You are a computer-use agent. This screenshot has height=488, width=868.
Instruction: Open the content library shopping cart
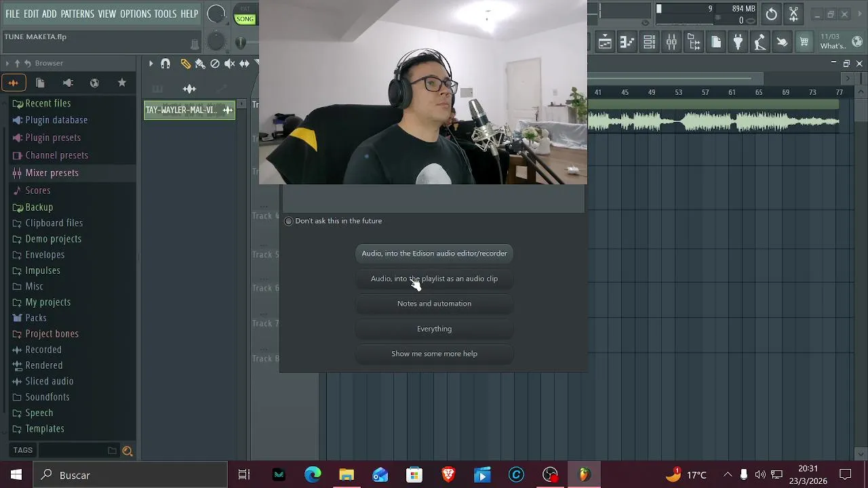point(804,43)
